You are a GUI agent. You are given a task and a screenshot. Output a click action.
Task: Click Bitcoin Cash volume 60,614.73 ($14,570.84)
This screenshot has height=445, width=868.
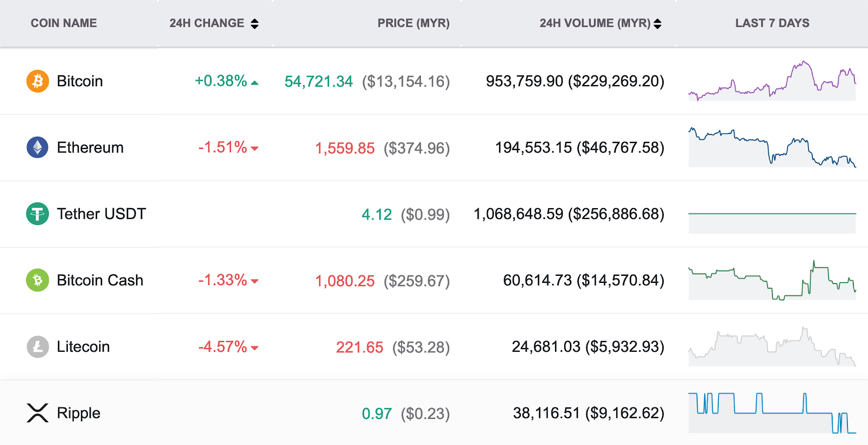pyautogui.click(x=584, y=280)
